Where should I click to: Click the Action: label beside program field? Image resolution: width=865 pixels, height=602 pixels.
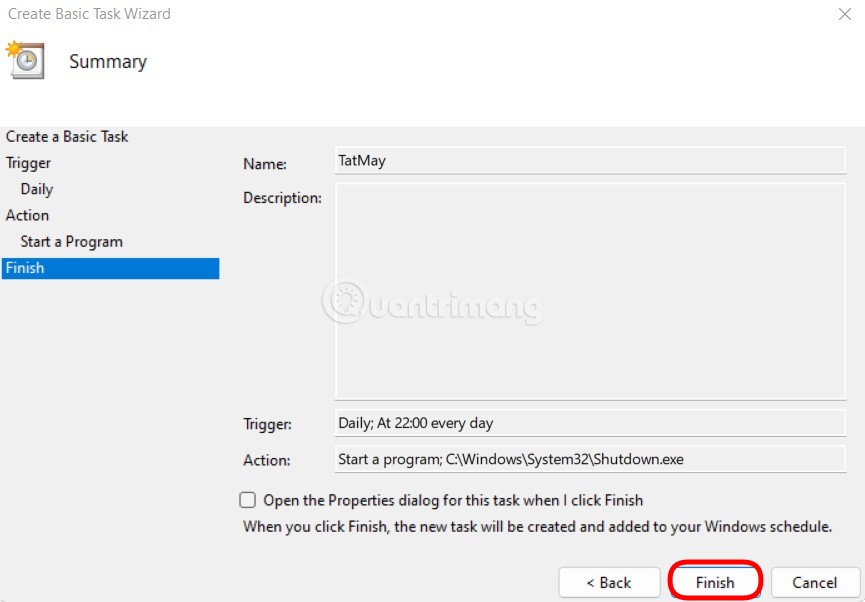[x=266, y=460]
